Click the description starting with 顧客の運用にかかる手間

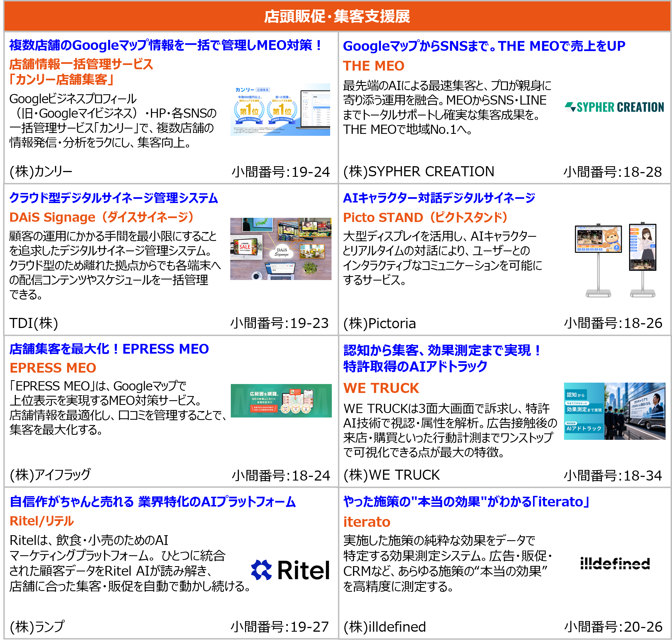[115, 265]
